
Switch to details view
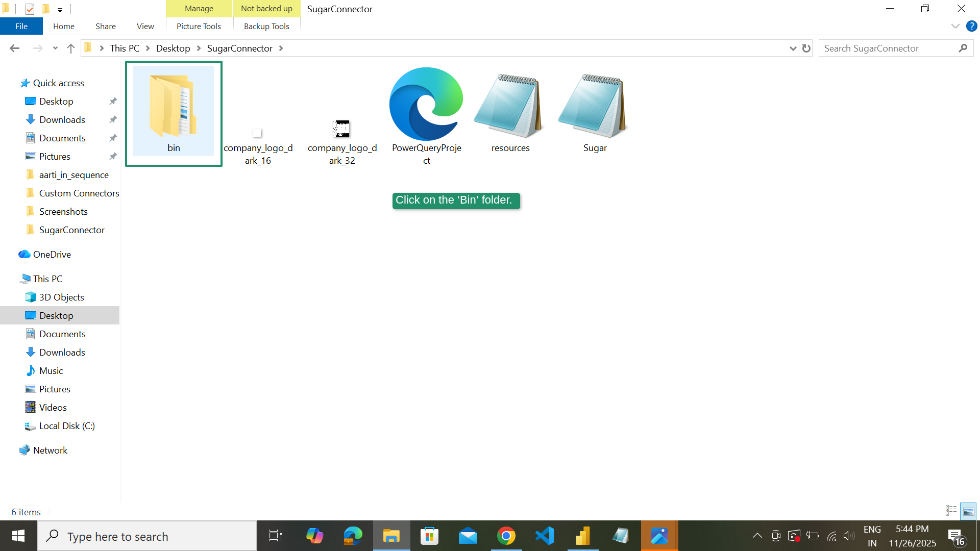click(x=951, y=511)
